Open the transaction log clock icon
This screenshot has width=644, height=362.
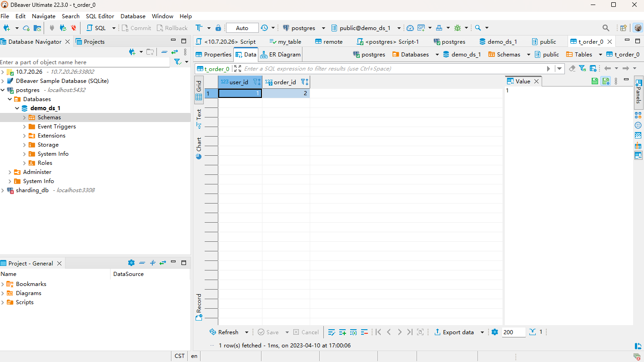[264, 28]
